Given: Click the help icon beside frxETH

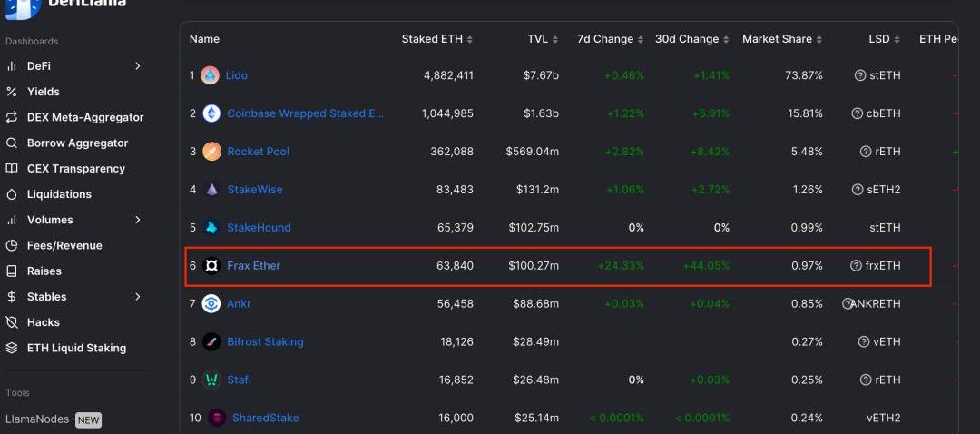Looking at the screenshot, I should pos(857,266).
